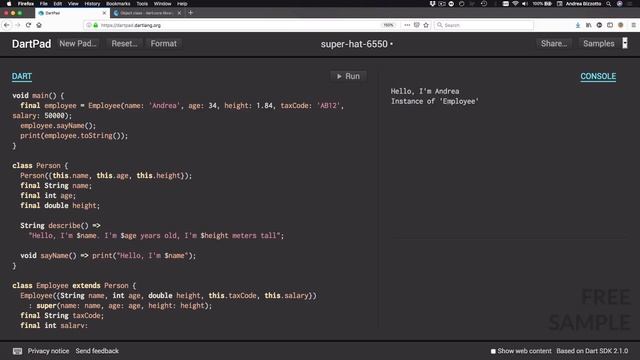
Task: Click the green padlock site security icon
Action: (96, 25)
